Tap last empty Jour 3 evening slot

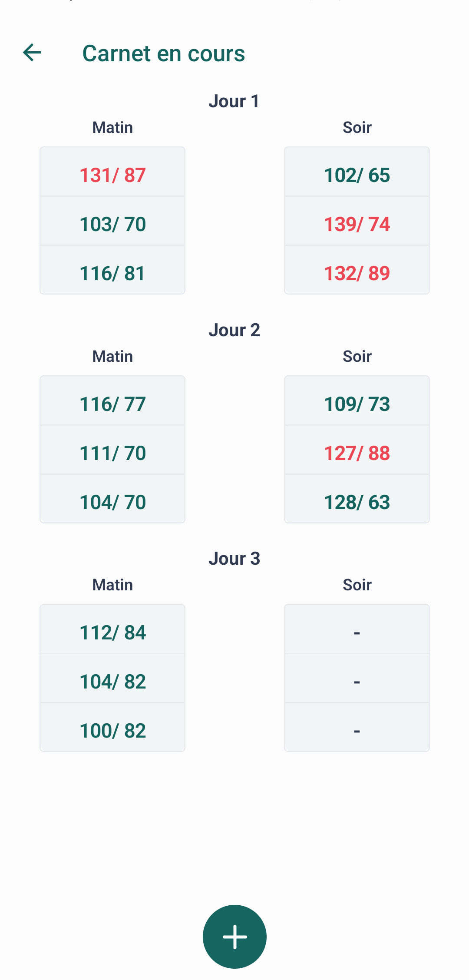[x=357, y=727]
